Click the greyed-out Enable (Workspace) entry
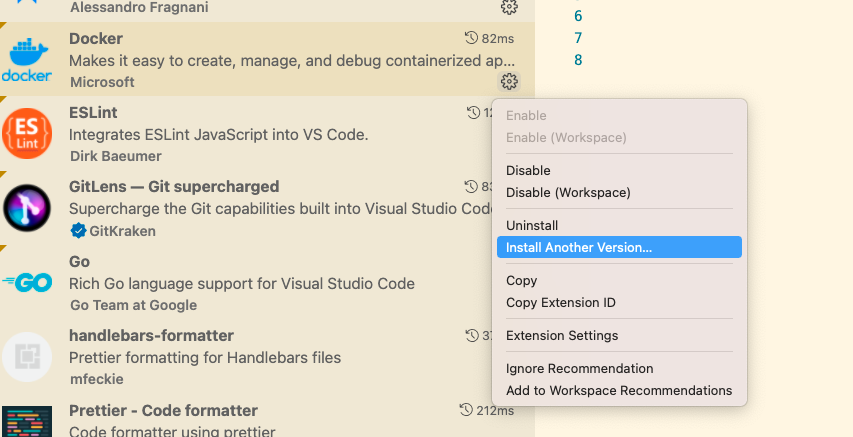The height and width of the screenshot is (437, 853). 619,137
